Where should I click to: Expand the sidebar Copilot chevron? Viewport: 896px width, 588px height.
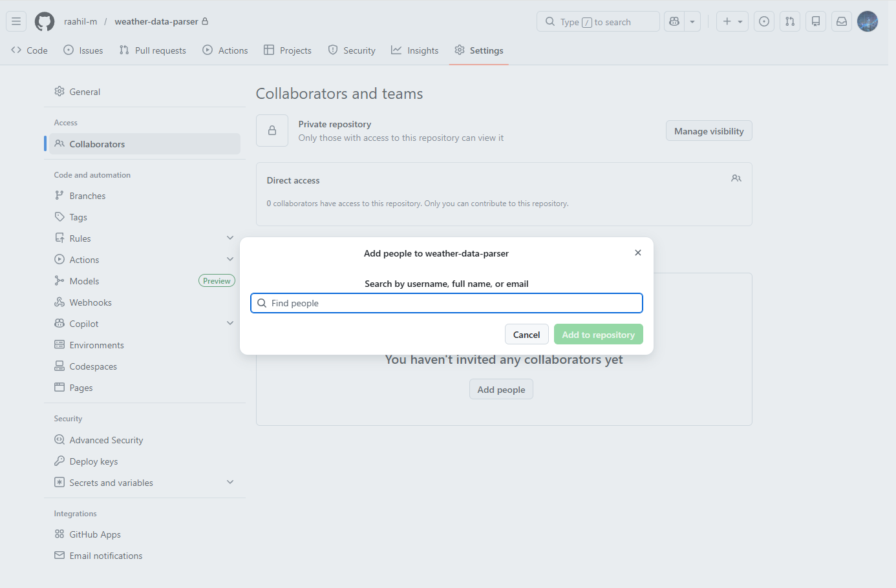(x=230, y=323)
